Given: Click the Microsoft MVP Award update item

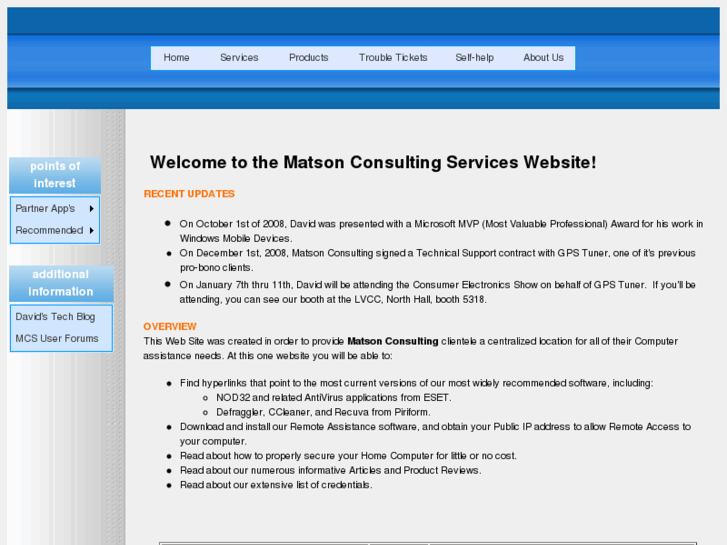Looking at the screenshot, I should [x=441, y=231].
